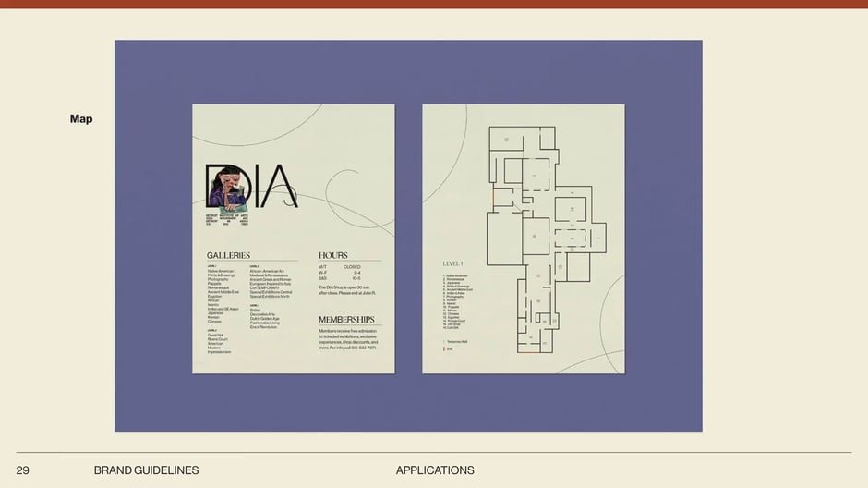Select the DIA logo illustration

coord(252,188)
